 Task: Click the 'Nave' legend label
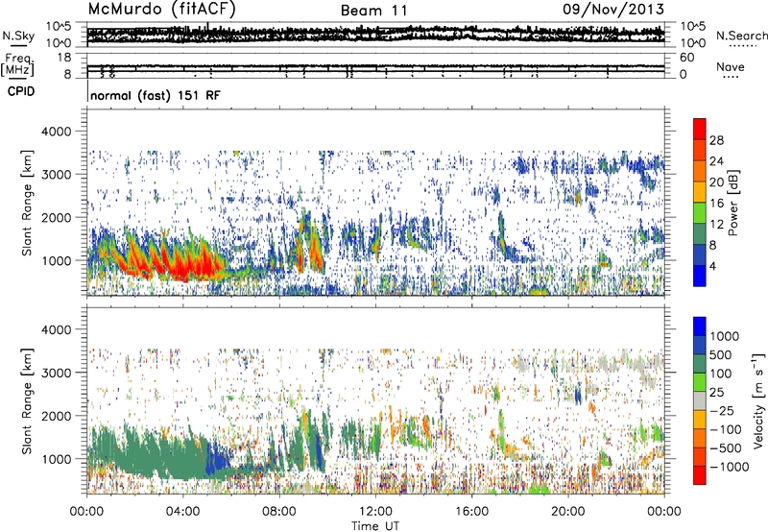pyautogui.click(x=730, y=67)
